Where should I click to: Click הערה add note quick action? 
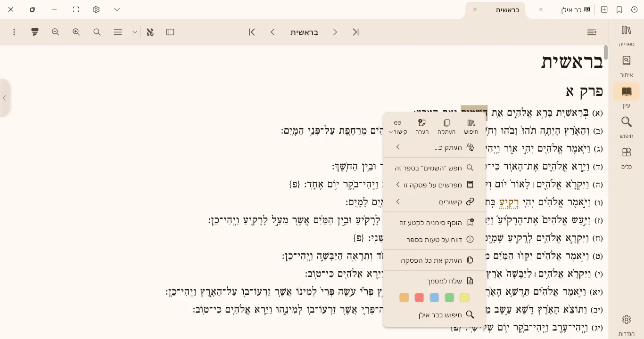(422, 127)
